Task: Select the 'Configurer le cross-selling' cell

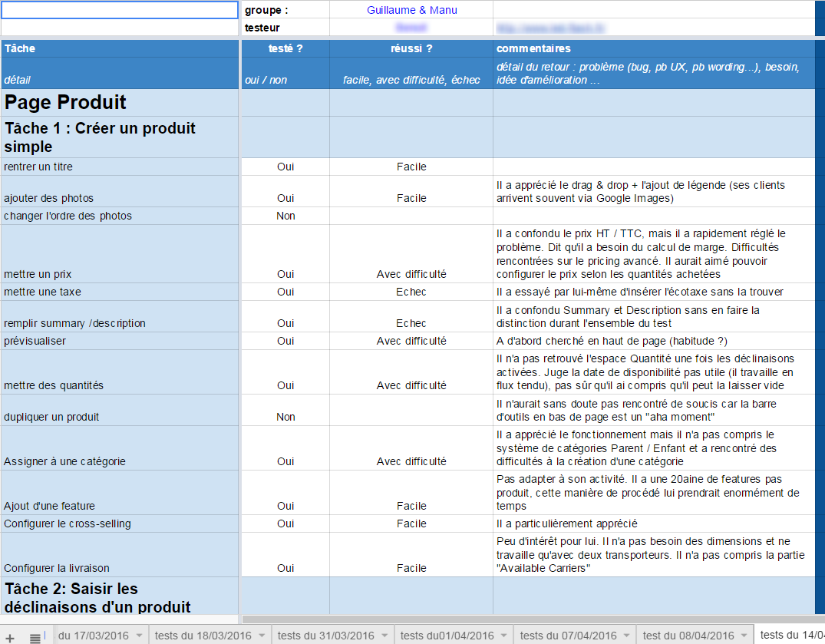Action: tap(120, 523)
